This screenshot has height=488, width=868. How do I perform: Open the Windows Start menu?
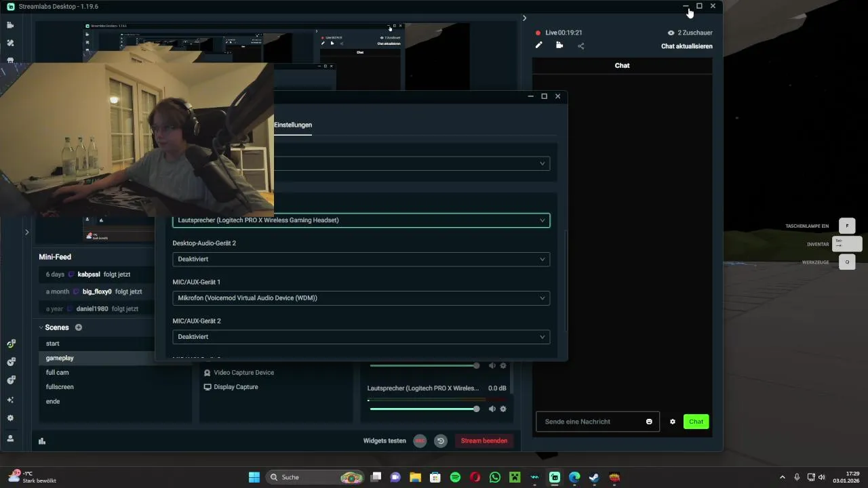coord(254,477)
